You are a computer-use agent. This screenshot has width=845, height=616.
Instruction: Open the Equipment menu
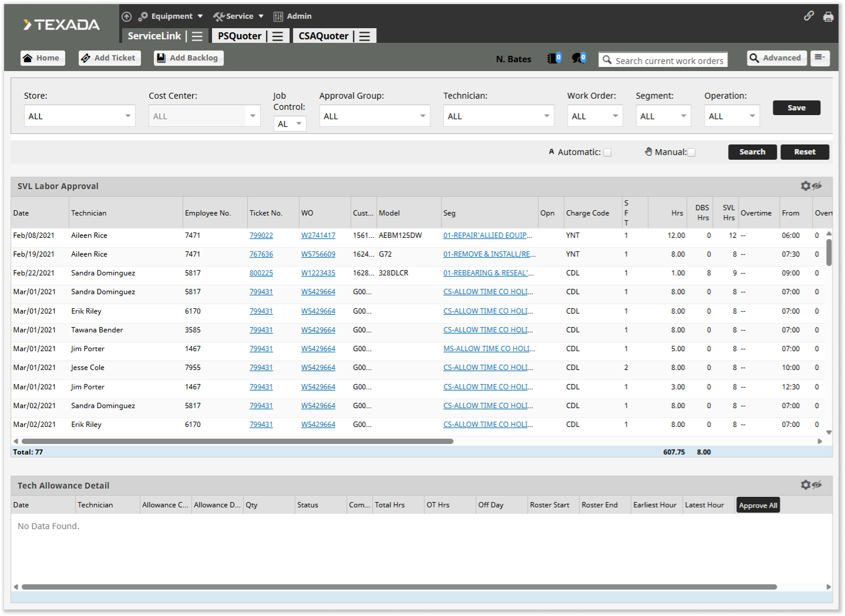click(x=171, y=16)
